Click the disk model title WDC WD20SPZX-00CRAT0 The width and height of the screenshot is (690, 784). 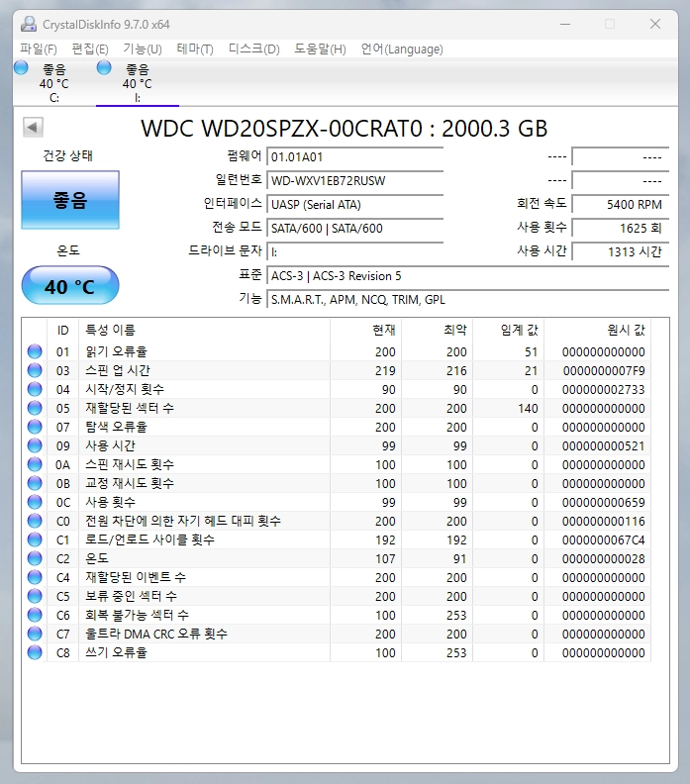344,129
